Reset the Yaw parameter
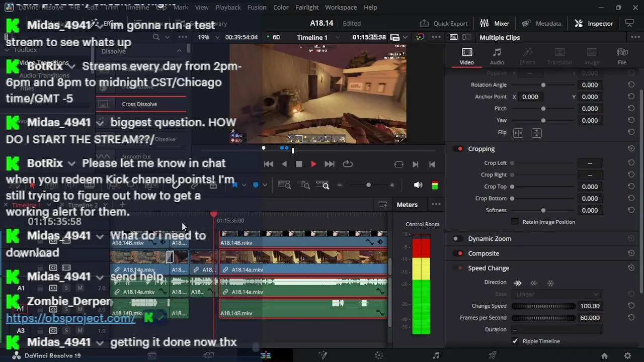 coord(631,120)
